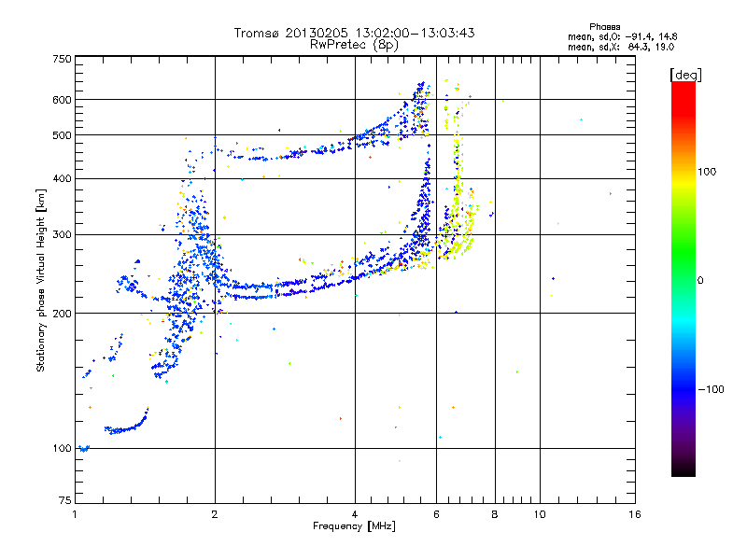This screenshot has height=560, width=747.
Task: Click the x-axis '6' tick label
Action: click(x=436, y=514)
